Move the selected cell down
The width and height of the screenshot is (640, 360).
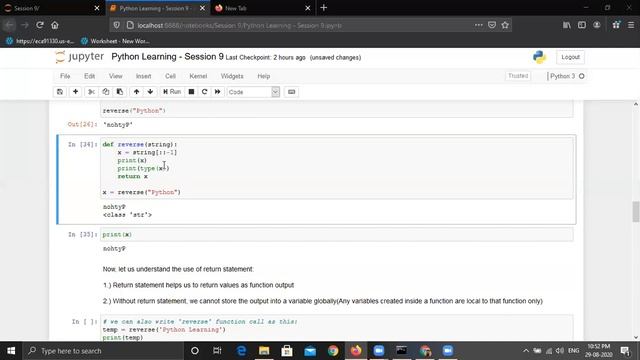pos(150,92)
